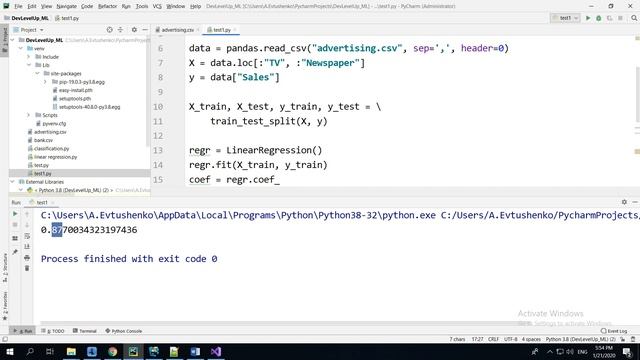Open Windows notification center
The height and width of the screenshot is (360, 640).
(627, 351)
